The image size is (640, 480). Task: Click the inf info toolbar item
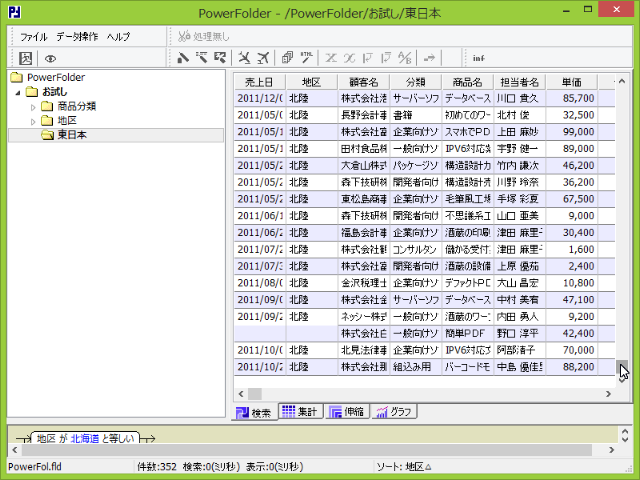tap(478, 58)
